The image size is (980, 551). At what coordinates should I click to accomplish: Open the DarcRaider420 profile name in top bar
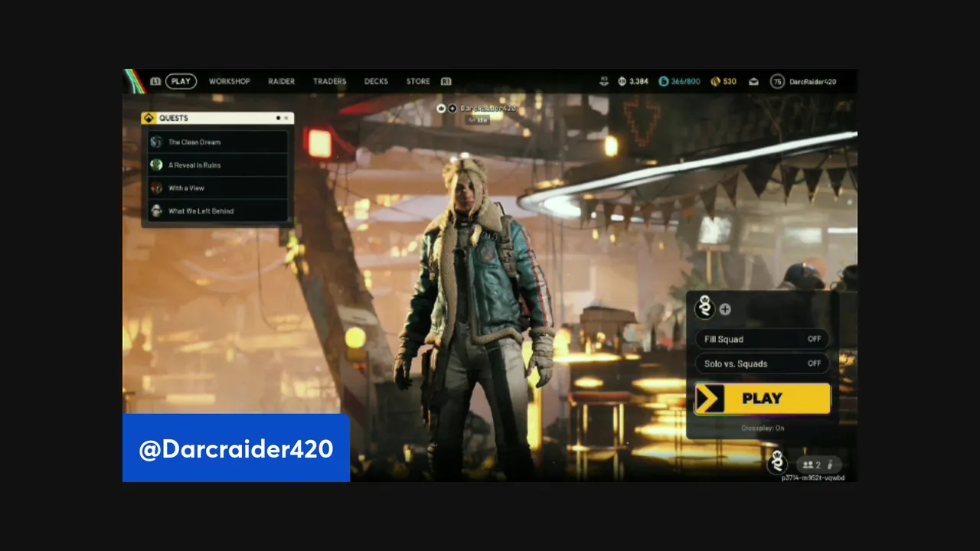[812, 81]
